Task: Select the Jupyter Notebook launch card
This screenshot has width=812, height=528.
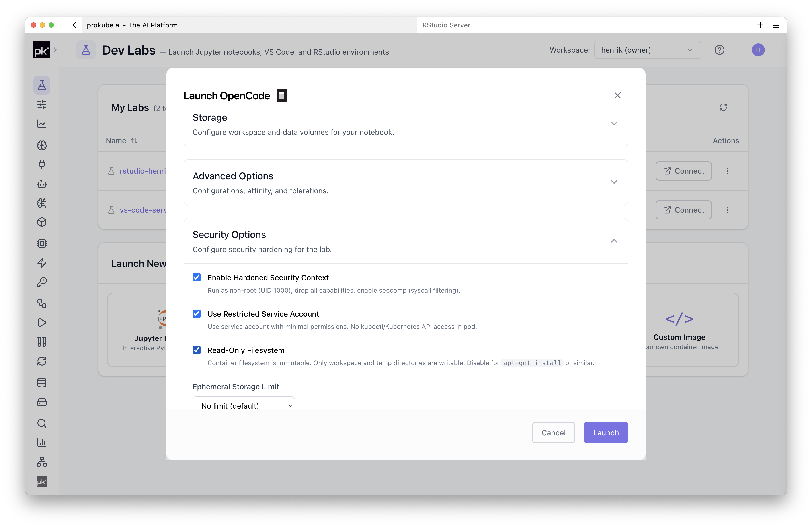Action: pos(137,330)
